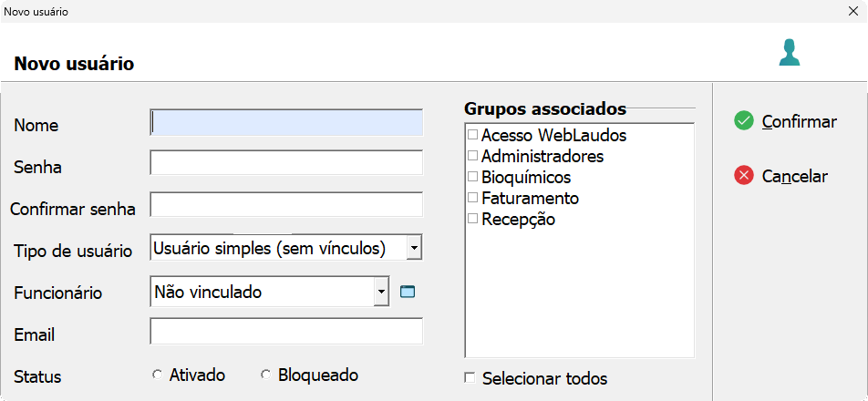The width and height of the screenshot is (868, 401).
Task: Click the 'Não vinculado' value
Action: pyautogui.click(x=208, y=292)
